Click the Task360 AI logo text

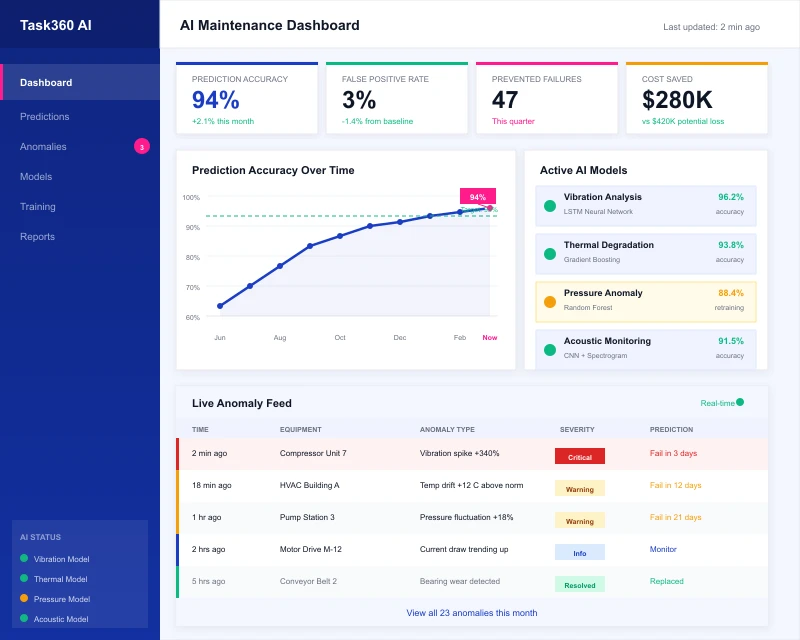tap(56, 26)
